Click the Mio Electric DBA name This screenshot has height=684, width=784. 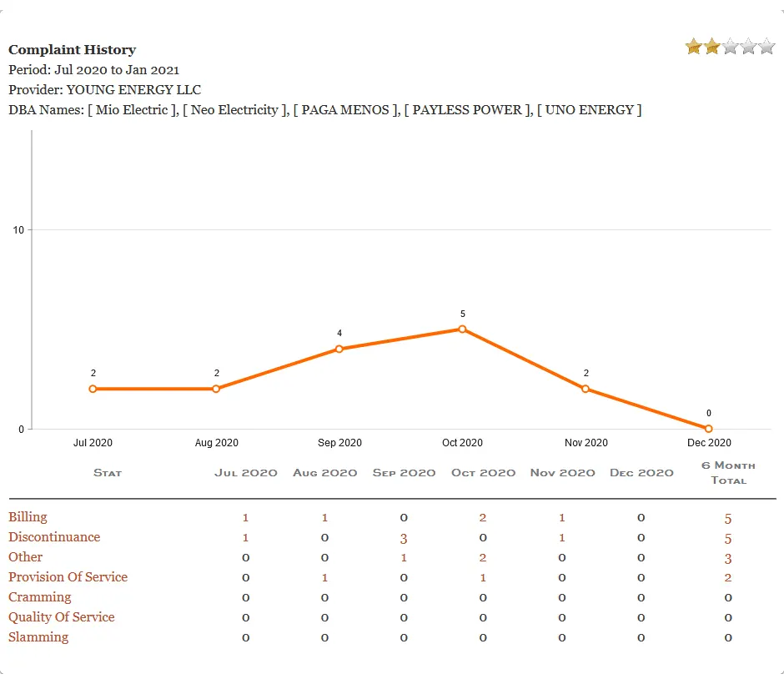point(133,109)
